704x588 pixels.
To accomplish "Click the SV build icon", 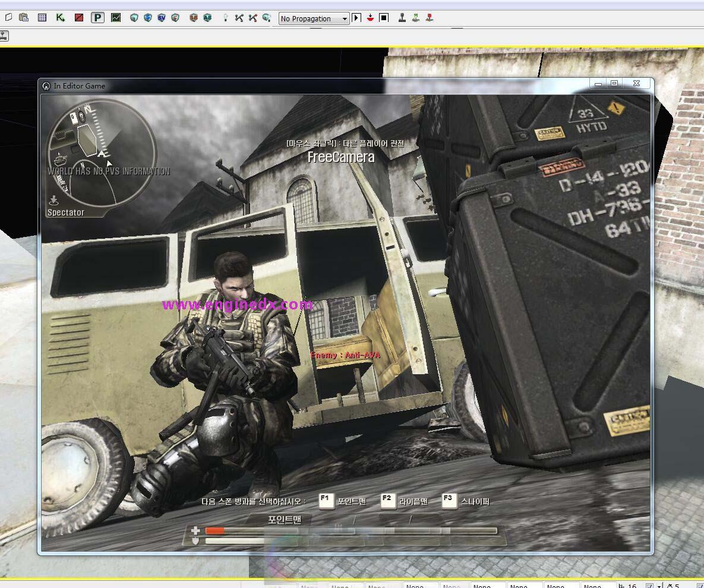I will pos(162,17).
